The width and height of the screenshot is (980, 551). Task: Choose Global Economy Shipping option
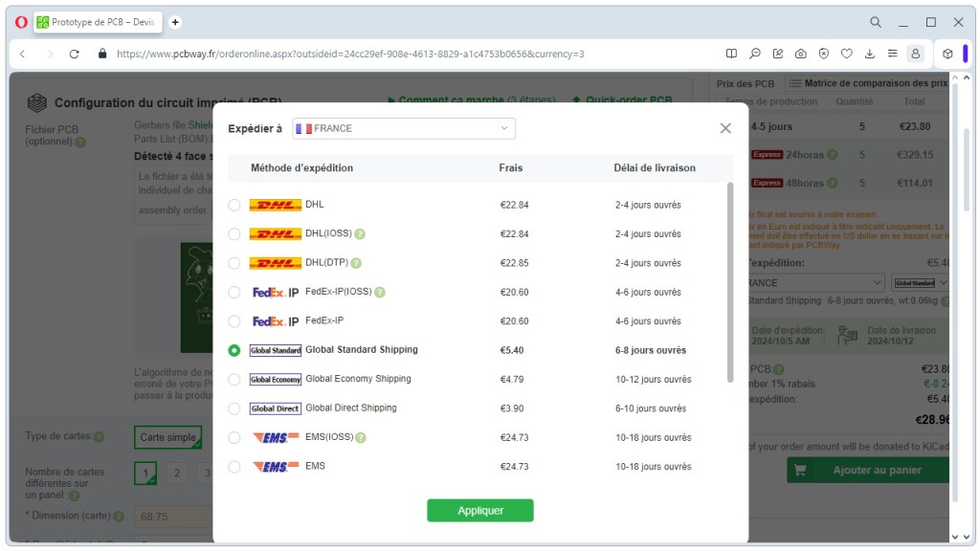pyautogui.click(x=234, y=380)
